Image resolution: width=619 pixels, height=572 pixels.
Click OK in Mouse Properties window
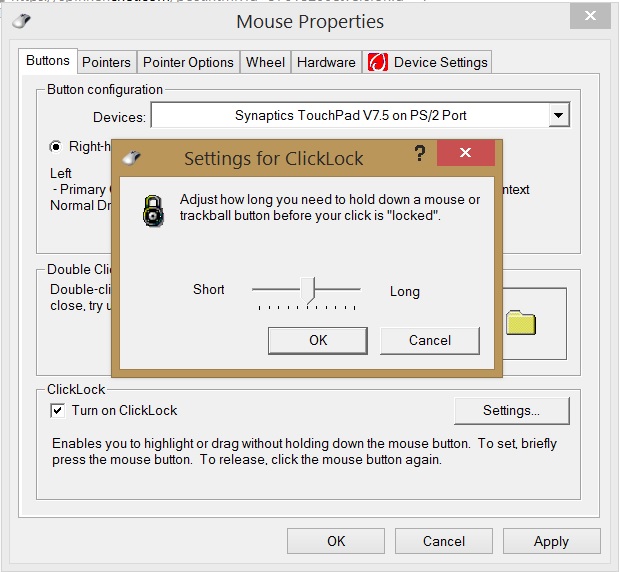tap(336, 541)
